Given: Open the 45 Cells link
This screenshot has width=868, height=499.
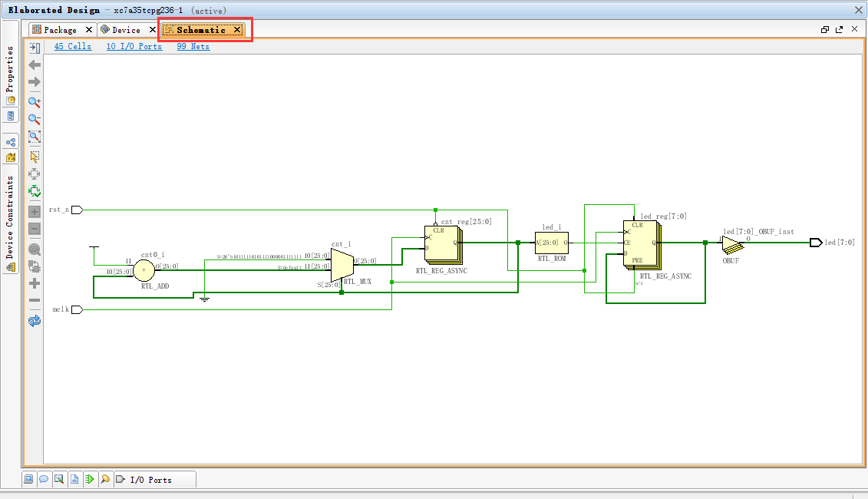Looking at the screenshot, I should 72,47.
